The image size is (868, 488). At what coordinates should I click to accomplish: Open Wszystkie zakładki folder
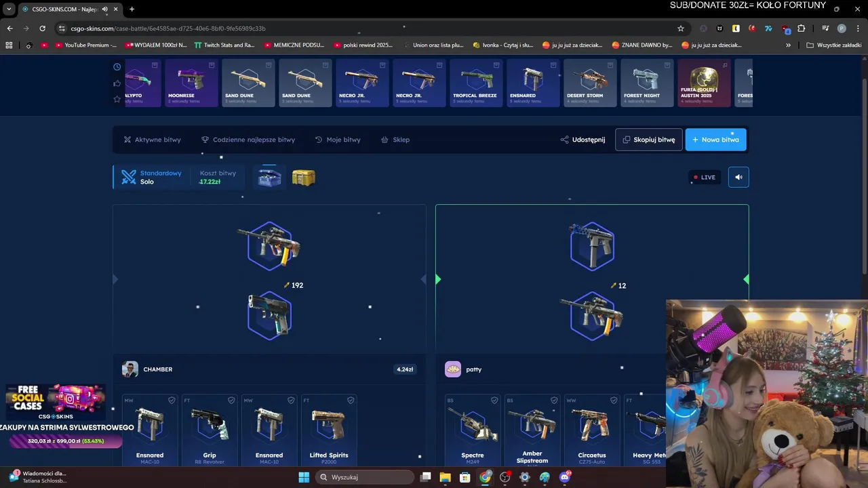pos(835,45)
